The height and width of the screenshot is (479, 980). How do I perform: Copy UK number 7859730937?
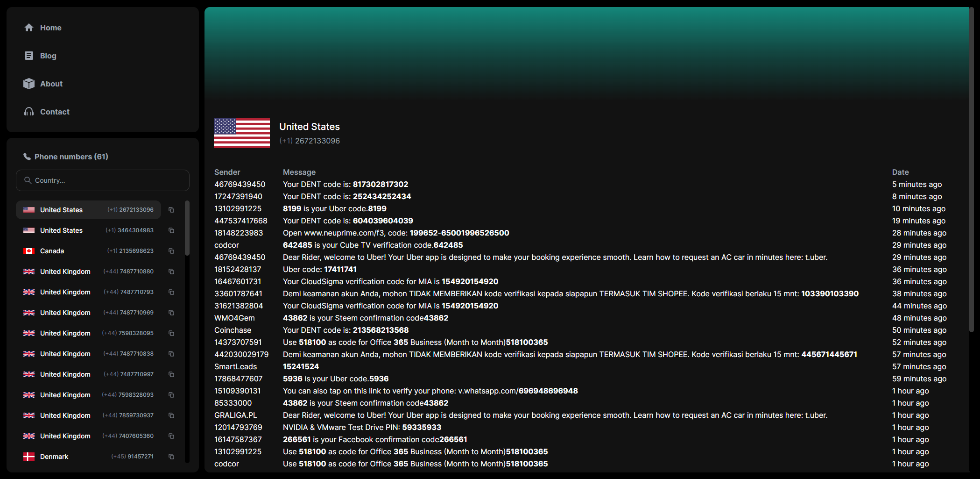(171, 415)
